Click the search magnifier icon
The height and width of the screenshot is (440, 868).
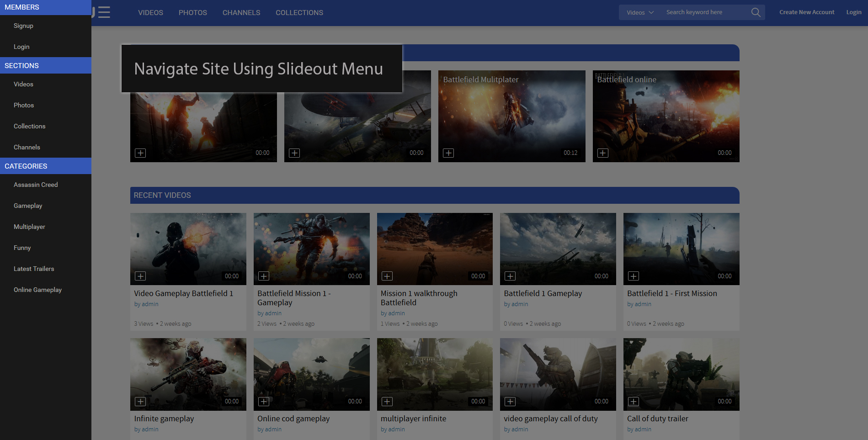(756, 12)
